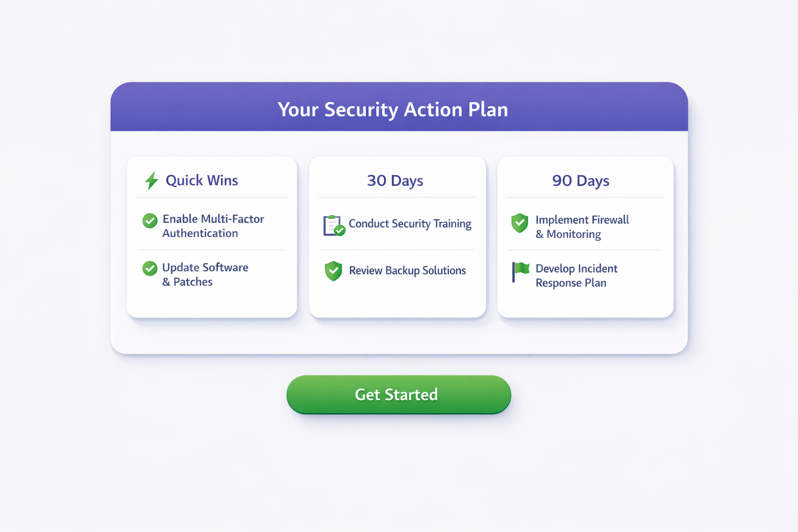Click the lightning bolt Quick Wins icon

(x=151, y=180)
